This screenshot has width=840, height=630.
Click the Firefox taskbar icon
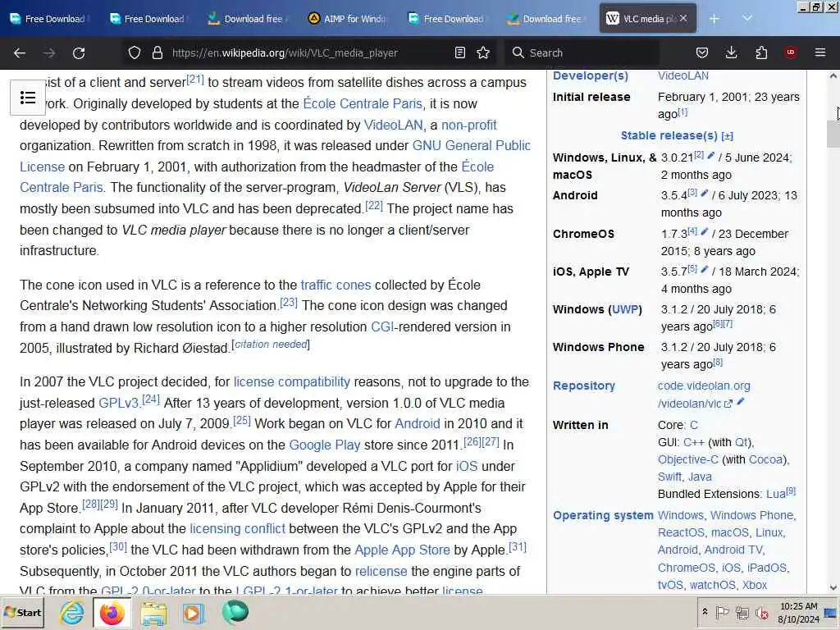click(112, 612)
